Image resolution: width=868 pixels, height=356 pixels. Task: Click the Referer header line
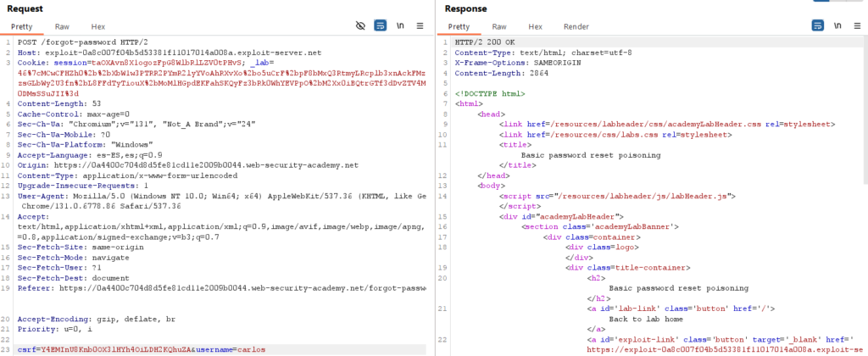coord(222,288)
